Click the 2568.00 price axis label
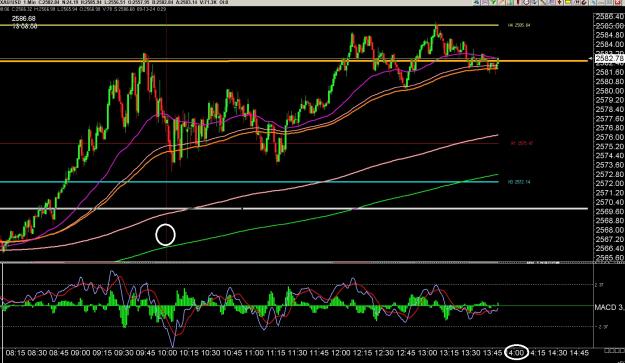The height and width of the screenshot is (363, 625). click(x=609, y=230)
